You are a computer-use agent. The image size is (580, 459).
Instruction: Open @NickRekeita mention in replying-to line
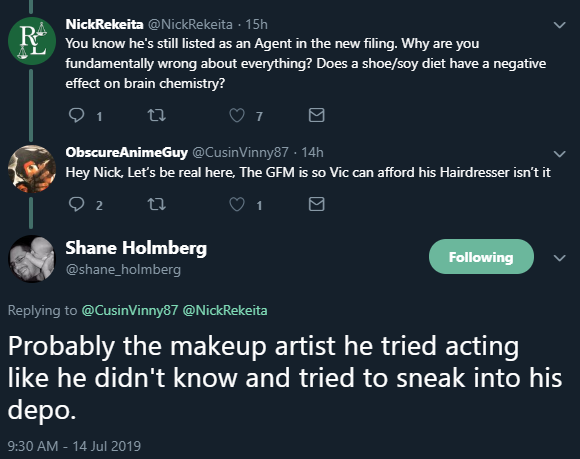pos(225,310)
